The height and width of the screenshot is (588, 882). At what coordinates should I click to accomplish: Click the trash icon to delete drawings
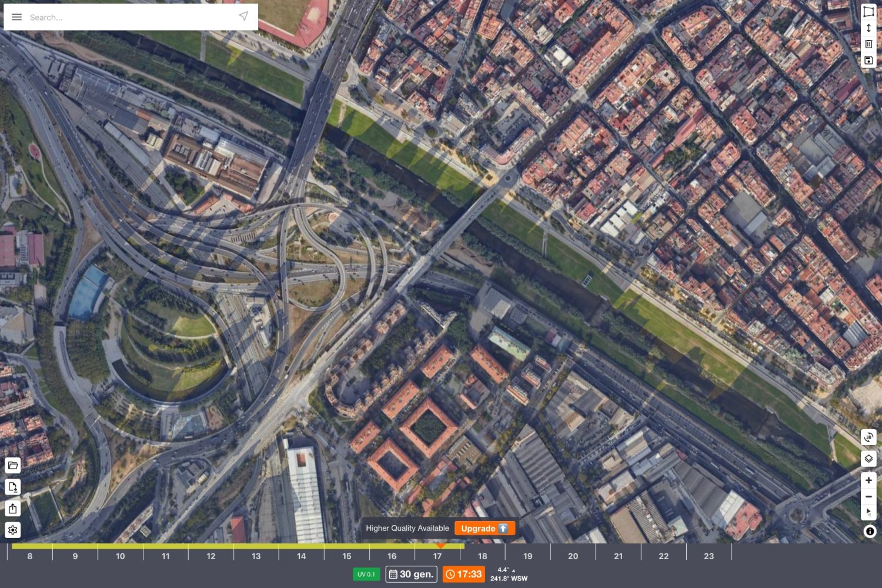pyautogui.click(x=868, y=44)
